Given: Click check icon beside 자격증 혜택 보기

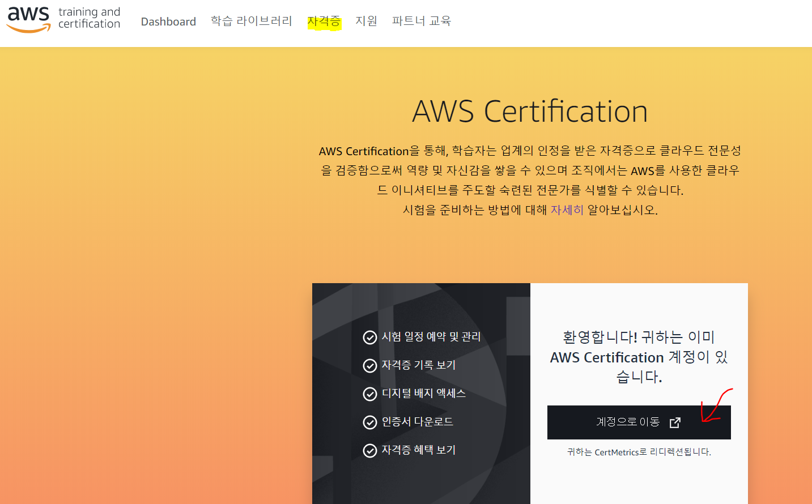Looking at the screenshot, I should (370, 451).
